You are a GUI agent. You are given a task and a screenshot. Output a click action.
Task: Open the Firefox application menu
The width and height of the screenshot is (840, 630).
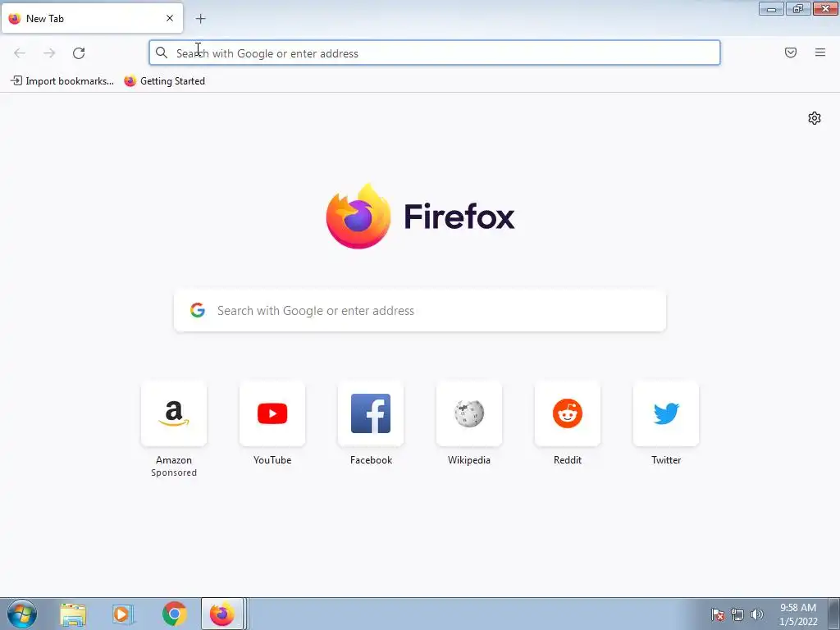pyautogui.click(x=820, y=52)
